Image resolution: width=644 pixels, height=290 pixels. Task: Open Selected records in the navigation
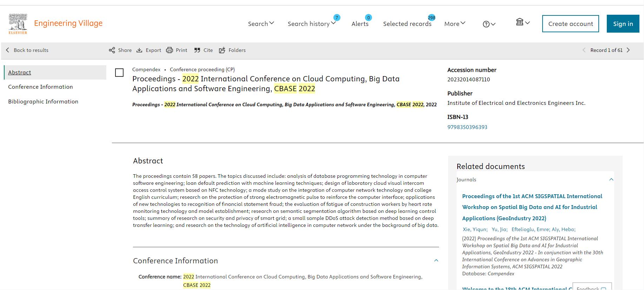tap(407, 24)
